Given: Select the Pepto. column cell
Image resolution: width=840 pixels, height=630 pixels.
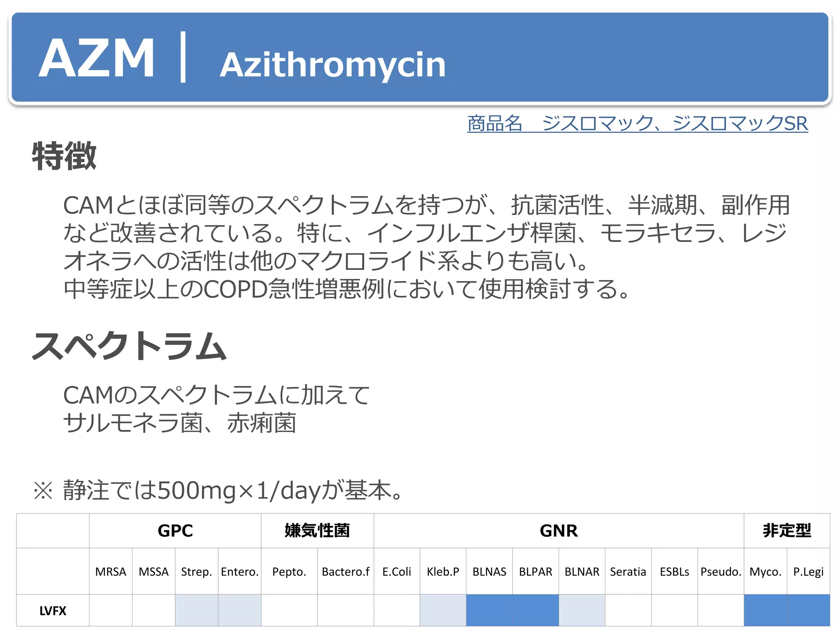Looking at the screenshot, I should [x=289, y=571].
